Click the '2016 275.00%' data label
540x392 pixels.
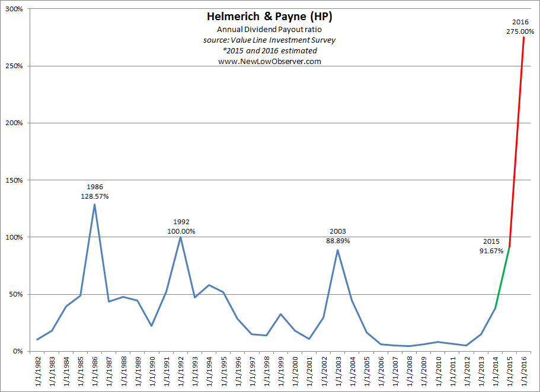520,27
